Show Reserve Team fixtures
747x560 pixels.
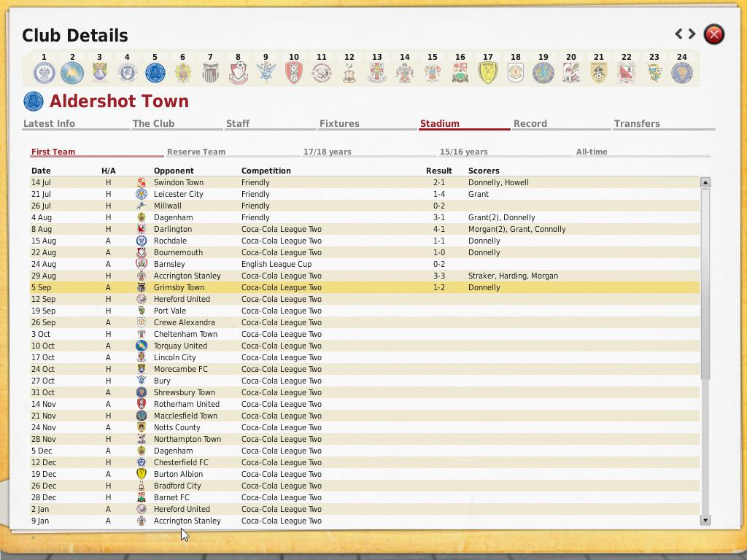[196, 152]
